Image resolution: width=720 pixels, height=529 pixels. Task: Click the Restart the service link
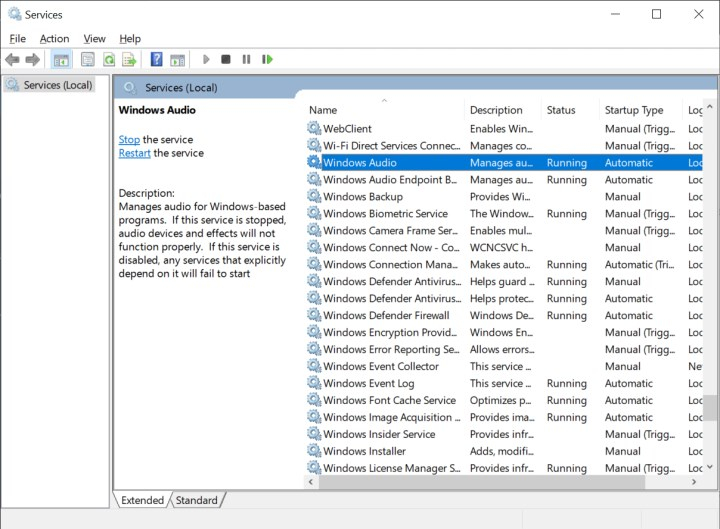point(134,154)
